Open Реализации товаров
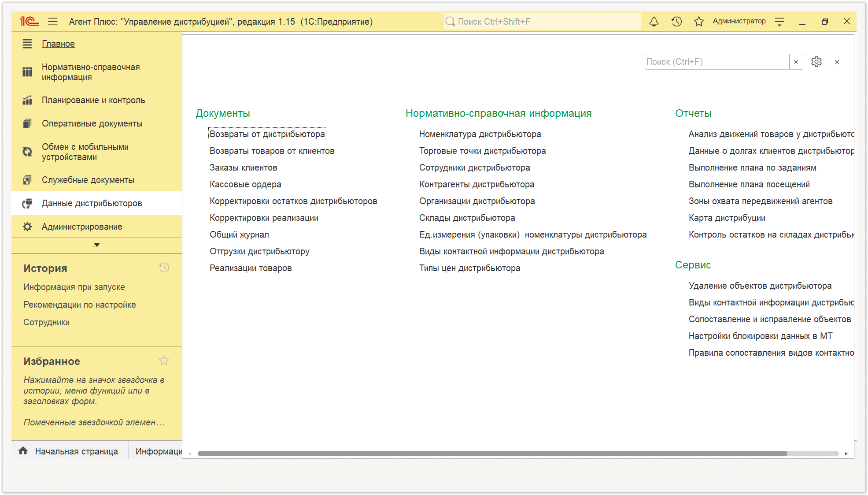Screen dimensions: 868x495 [251, 268]
